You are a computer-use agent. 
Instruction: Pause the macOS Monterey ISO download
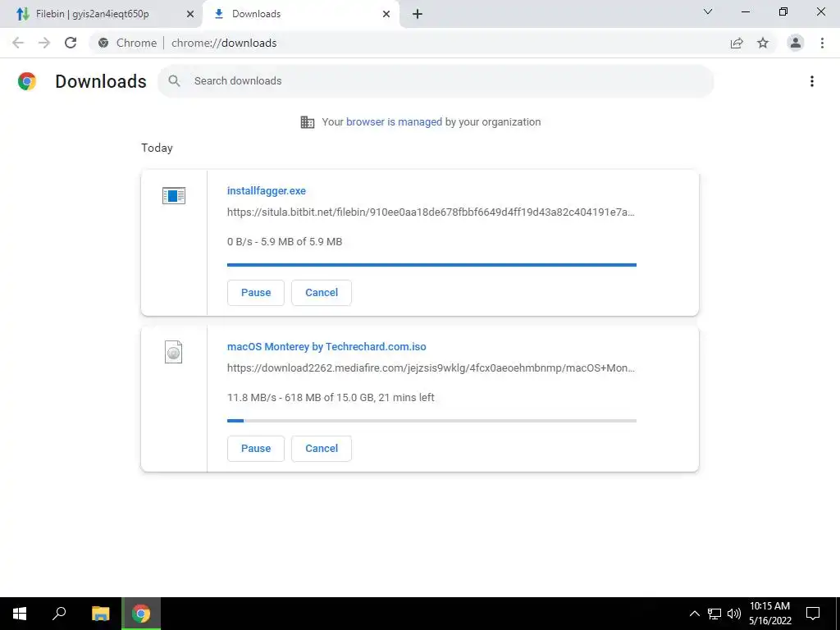pyautogui.click(x=256, y=449)
